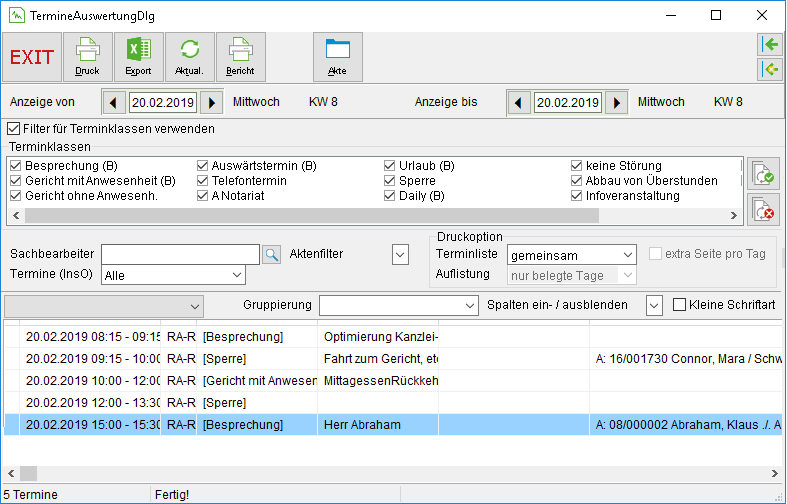787x504 pixels.
Task: Click 'A: 08/000002 Abraham, Klaus' file cell
Action: [x=686, y=425]
